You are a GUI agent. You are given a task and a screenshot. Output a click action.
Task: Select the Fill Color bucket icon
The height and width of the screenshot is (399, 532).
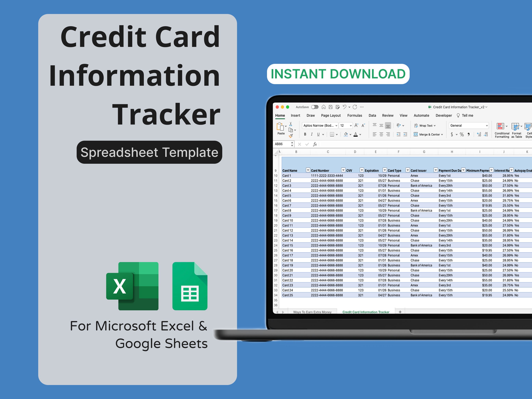(346, 134)
